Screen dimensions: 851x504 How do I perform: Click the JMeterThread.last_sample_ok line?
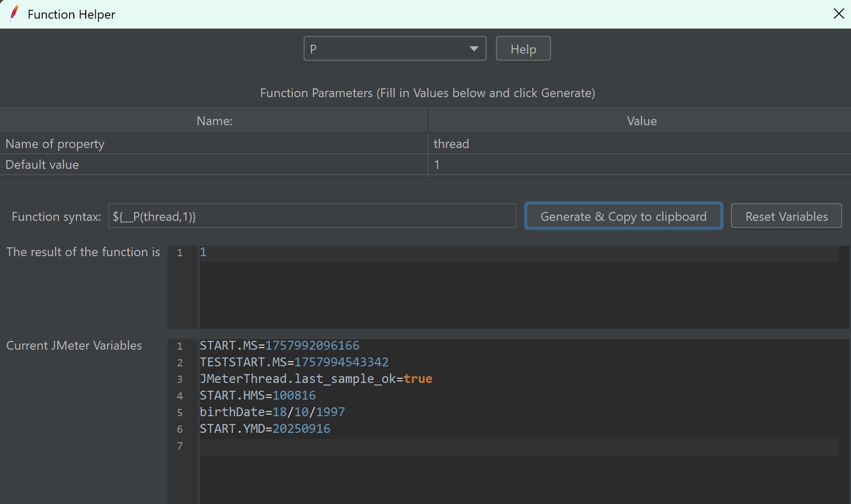click(316, 379)
